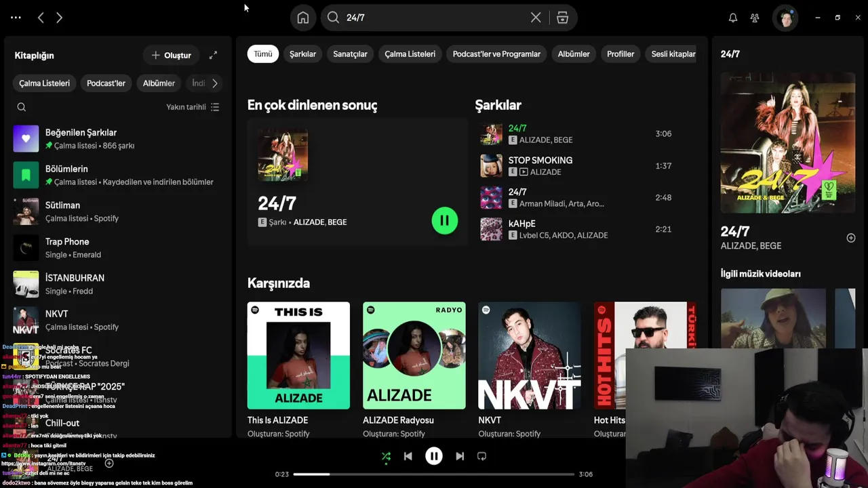Seek in the playback progress bar

[x=434, y=474]
